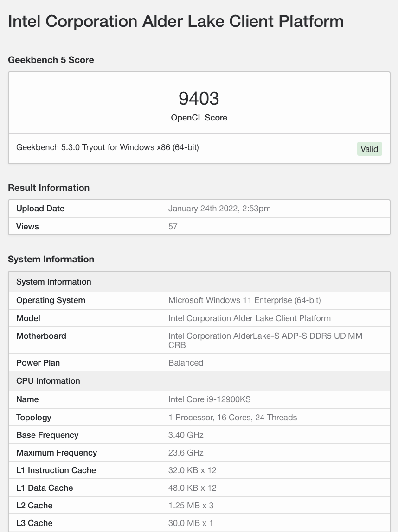The width and height of the screenshot is (398, 532).
Task: Select the Balanced power plan value
Action: 186,363
